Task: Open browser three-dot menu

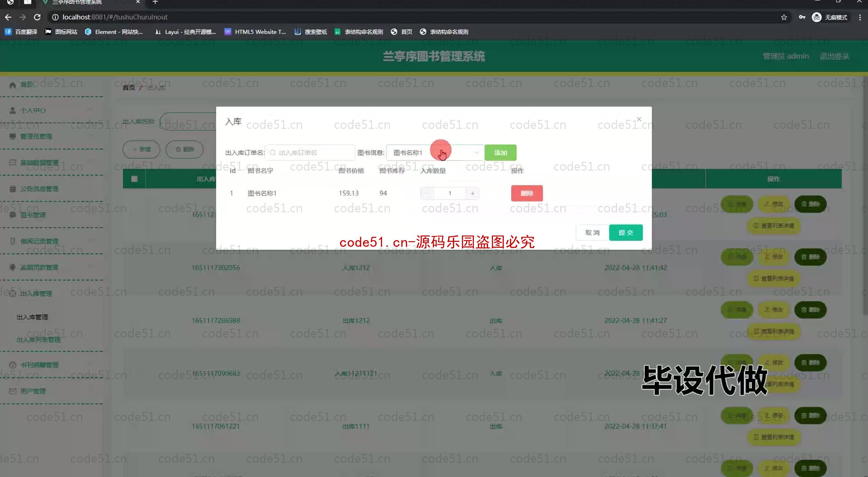Action: coord(860,17)
